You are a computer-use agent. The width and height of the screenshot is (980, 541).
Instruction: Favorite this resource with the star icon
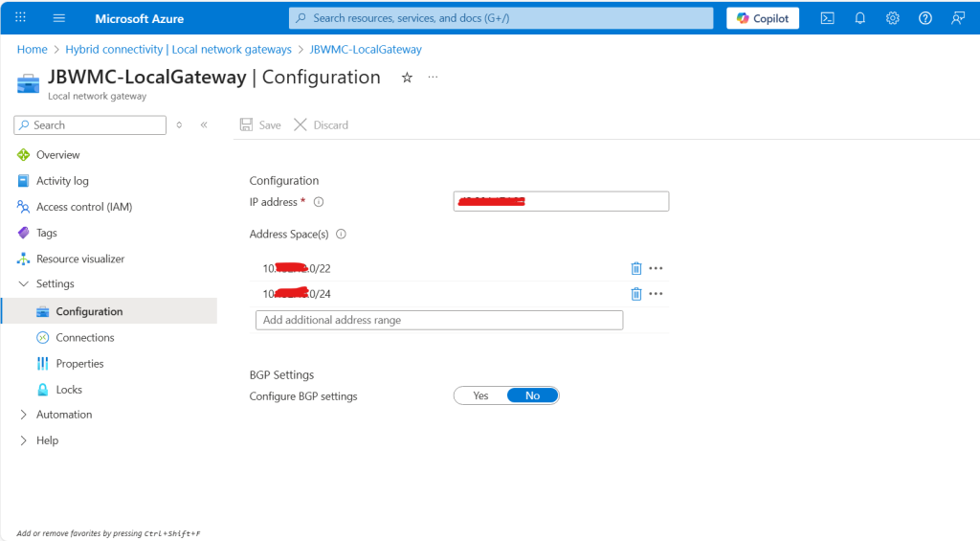[407, 78]
